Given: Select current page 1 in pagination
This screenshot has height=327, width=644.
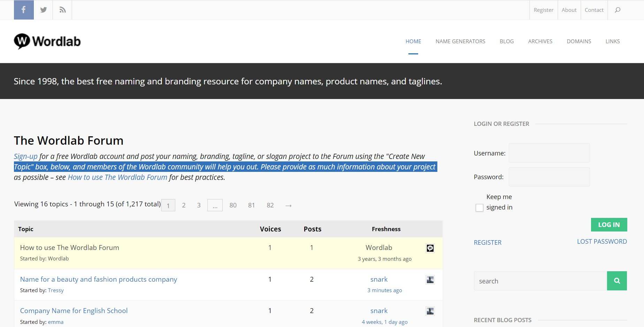Looking at the screenshot, I should point(168,205).
